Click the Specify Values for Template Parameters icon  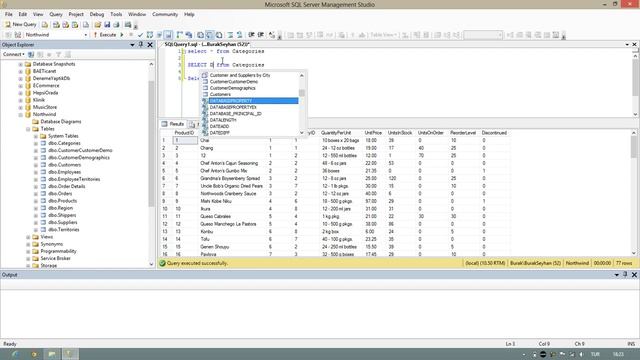point(272,35)
